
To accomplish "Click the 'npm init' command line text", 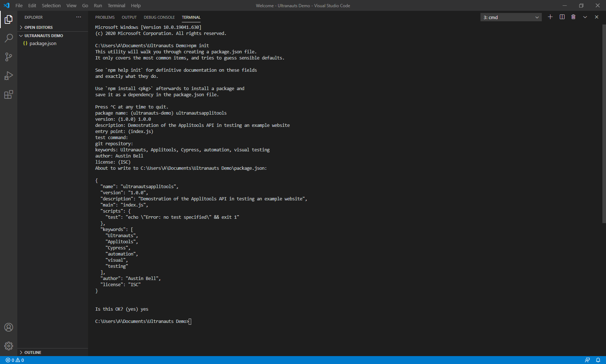I will click(x=199, y=46).
